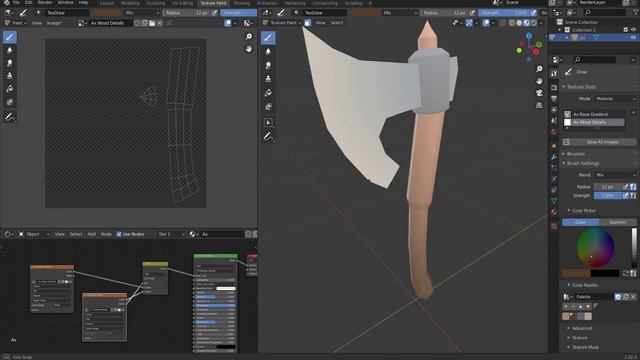640x360 pixels.
Task: Swap primary and secondary colors button
Action: pyautogui.click(x=625, y=273)
